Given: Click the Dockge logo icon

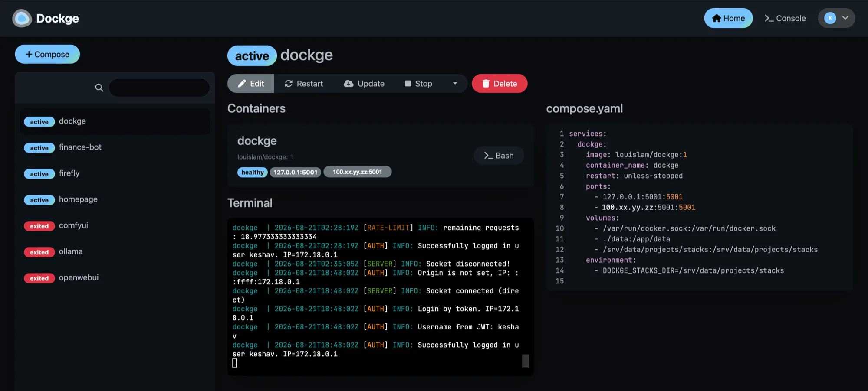Looking at the screenshot, I should click(22, 18).
